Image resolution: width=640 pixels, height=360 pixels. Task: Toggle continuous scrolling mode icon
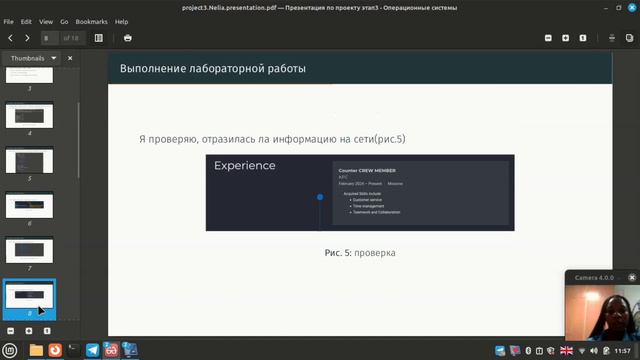(x=612, y=38)
